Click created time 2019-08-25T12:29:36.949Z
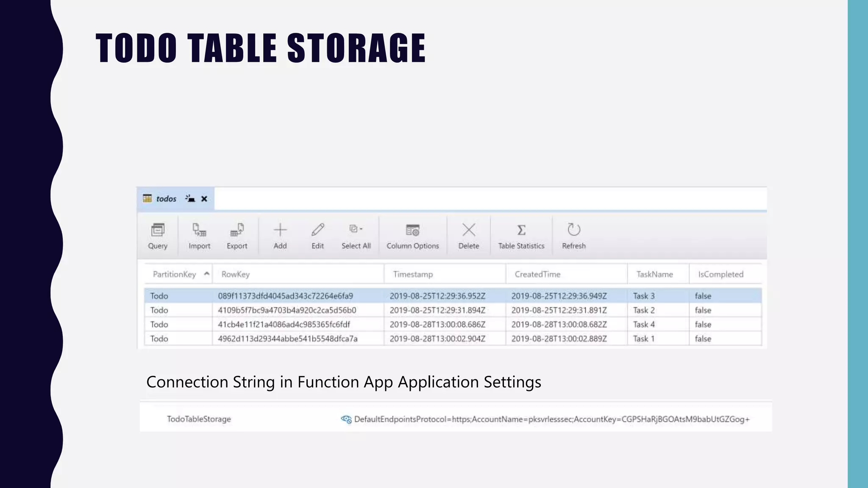The width and height of the screenshot is (868, 488). point(559,296)
